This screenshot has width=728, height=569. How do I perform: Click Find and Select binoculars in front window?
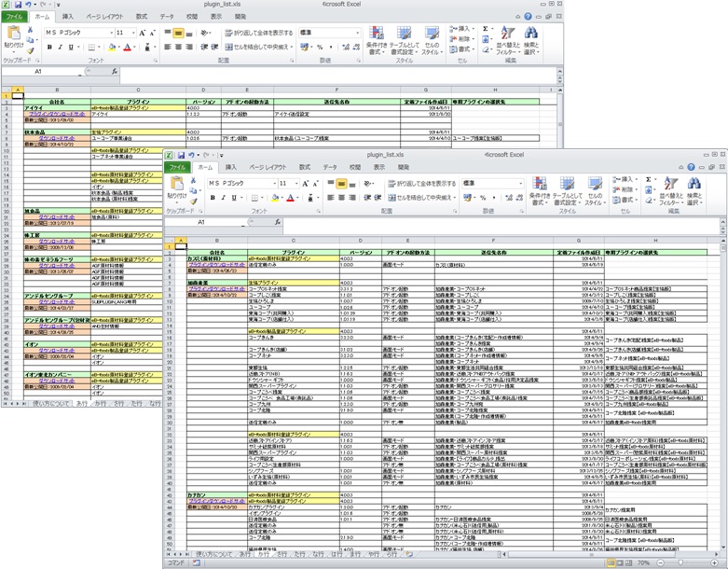click(x=694, y=184)
